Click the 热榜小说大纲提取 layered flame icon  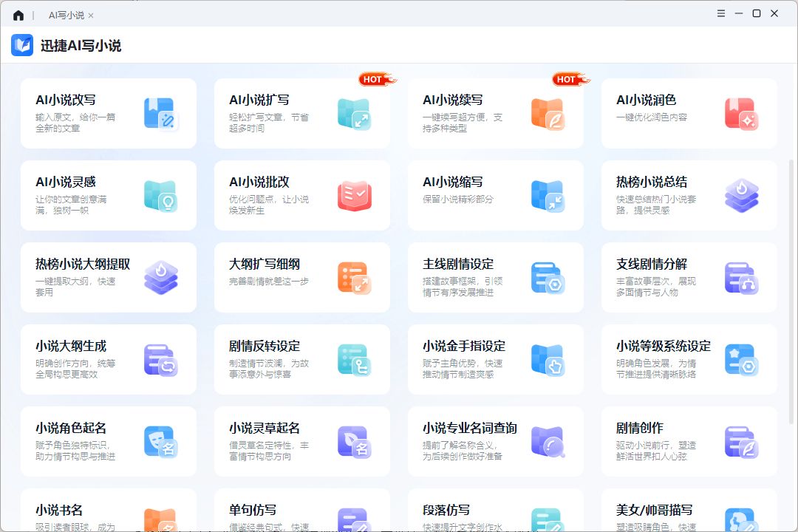pos(160,278)
